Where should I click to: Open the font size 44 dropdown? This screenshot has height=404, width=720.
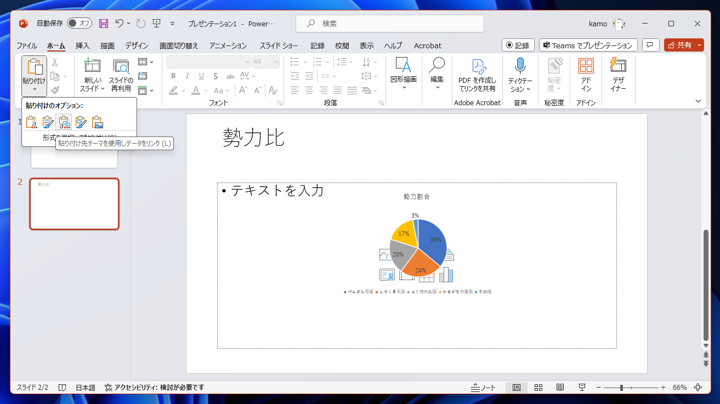[x=276, y=62]
